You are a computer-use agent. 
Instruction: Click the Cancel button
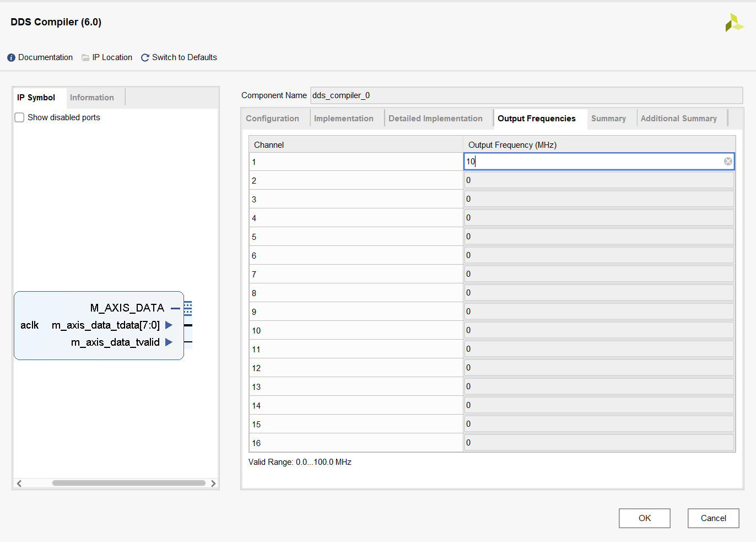tap(714, 518)
